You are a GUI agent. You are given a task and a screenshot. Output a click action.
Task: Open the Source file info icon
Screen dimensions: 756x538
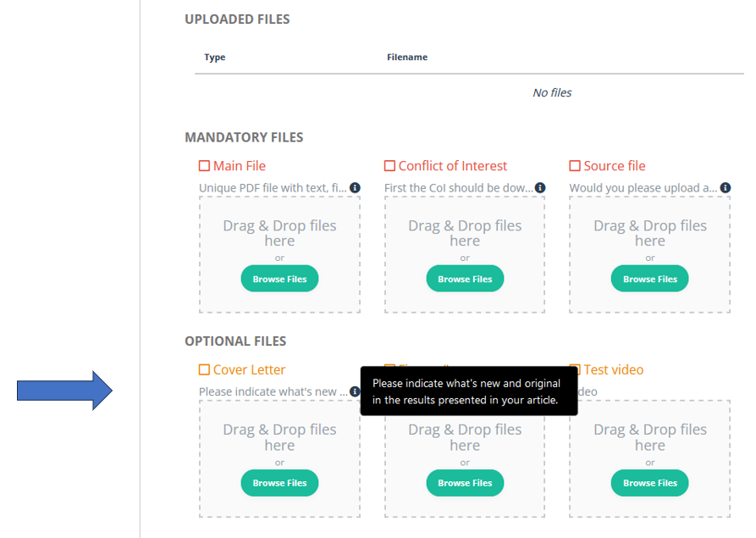pyautogui.click(x=726, y=188)
